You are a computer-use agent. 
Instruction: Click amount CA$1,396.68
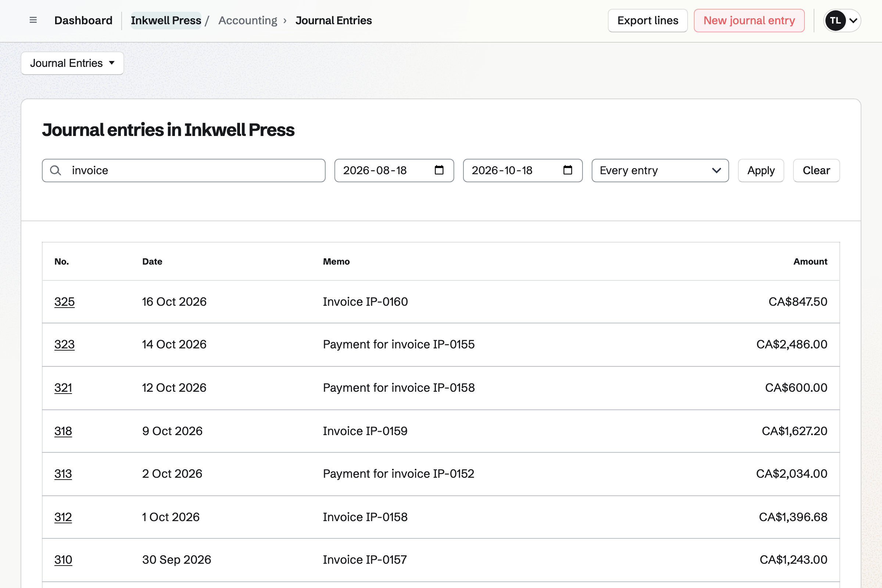(793, 517)
